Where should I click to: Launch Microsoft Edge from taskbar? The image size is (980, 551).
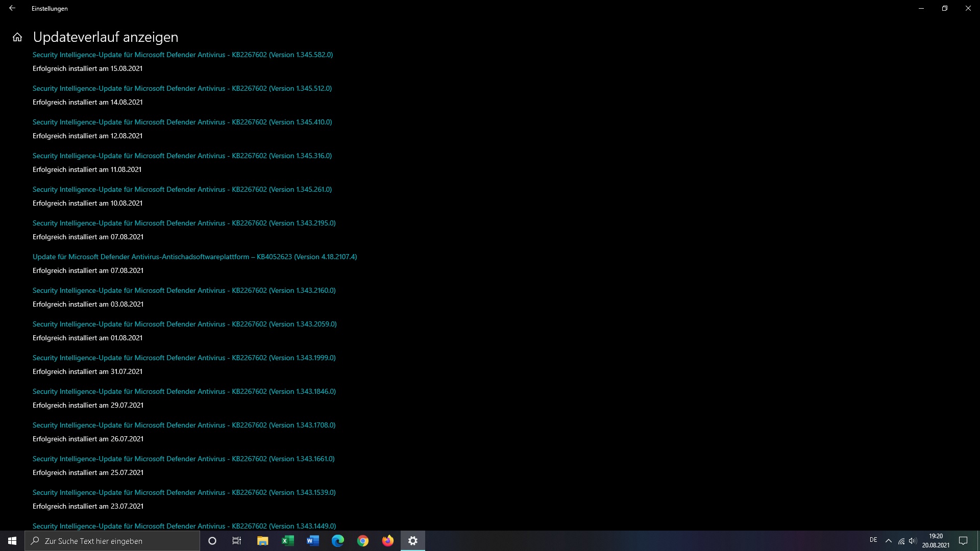click(338, 541)
